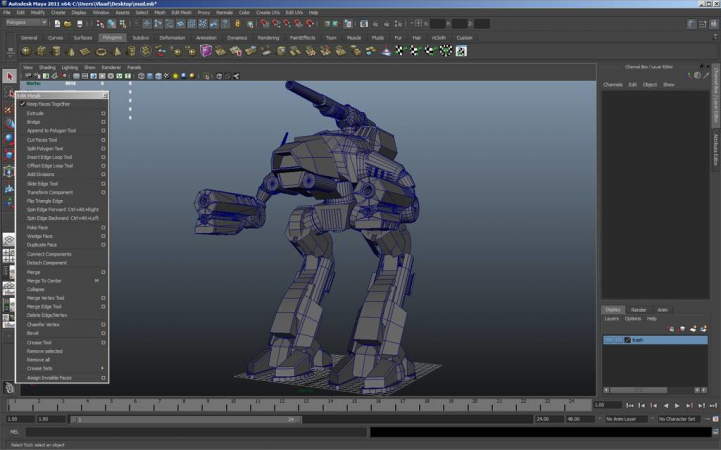Click the polygon sphere shelf icon

[x=26, y=51]
